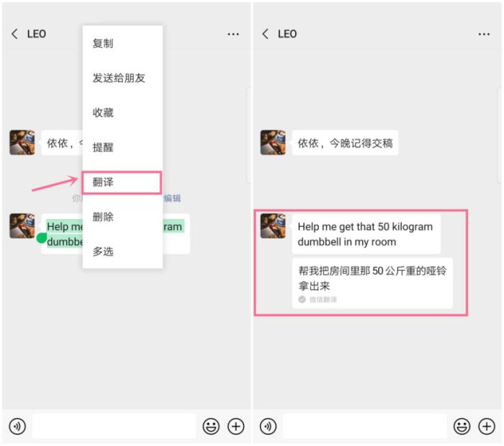Tap the translated Chinese message bubble
This screenshot has height=446, width=504.
point(372,283)
